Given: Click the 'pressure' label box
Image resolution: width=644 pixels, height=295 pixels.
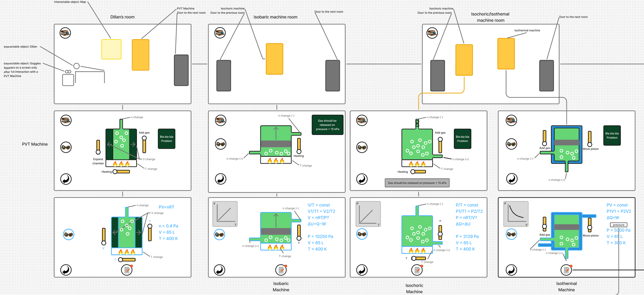Looking at the screenshot, I should click(x=618, y=225).
